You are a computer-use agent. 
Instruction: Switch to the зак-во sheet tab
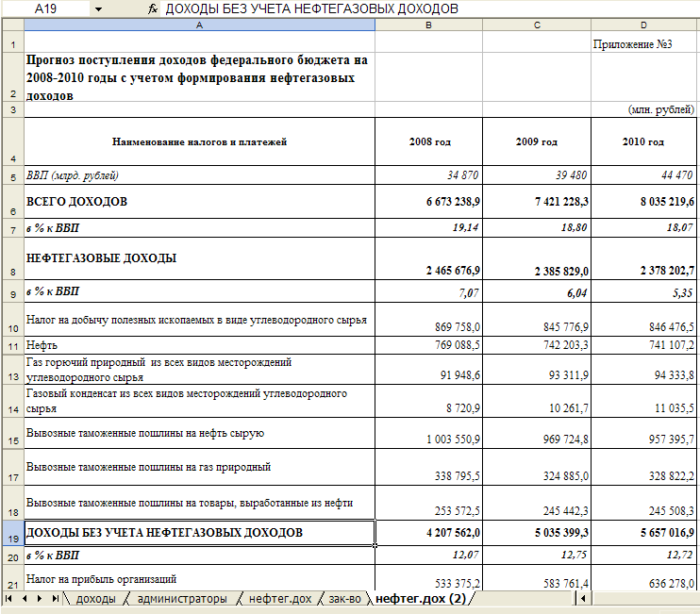(x=344, y=599)
